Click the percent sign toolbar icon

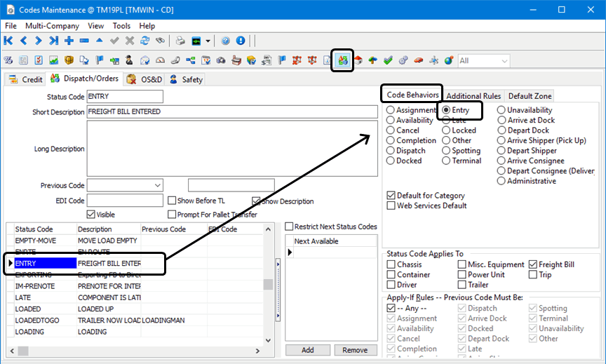pyautogui.click(x=9, y=61)
